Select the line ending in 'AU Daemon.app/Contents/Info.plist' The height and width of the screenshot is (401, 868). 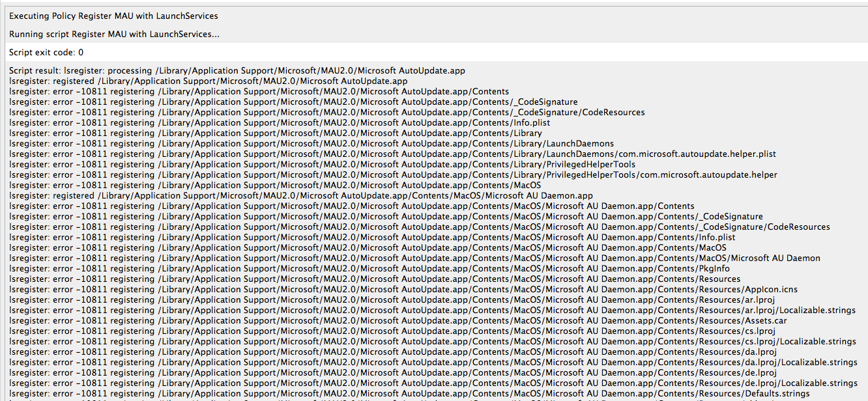click(372, 237)
